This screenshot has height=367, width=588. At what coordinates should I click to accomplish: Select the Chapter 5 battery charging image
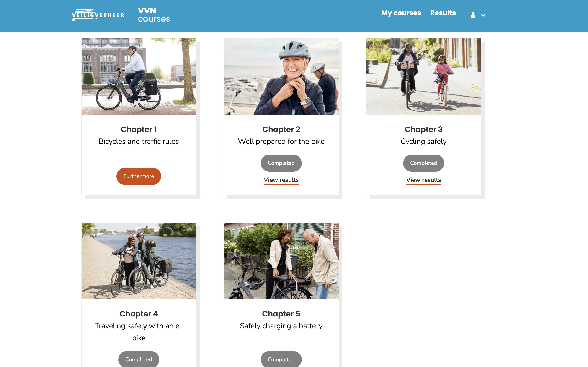tap(281, 261)
